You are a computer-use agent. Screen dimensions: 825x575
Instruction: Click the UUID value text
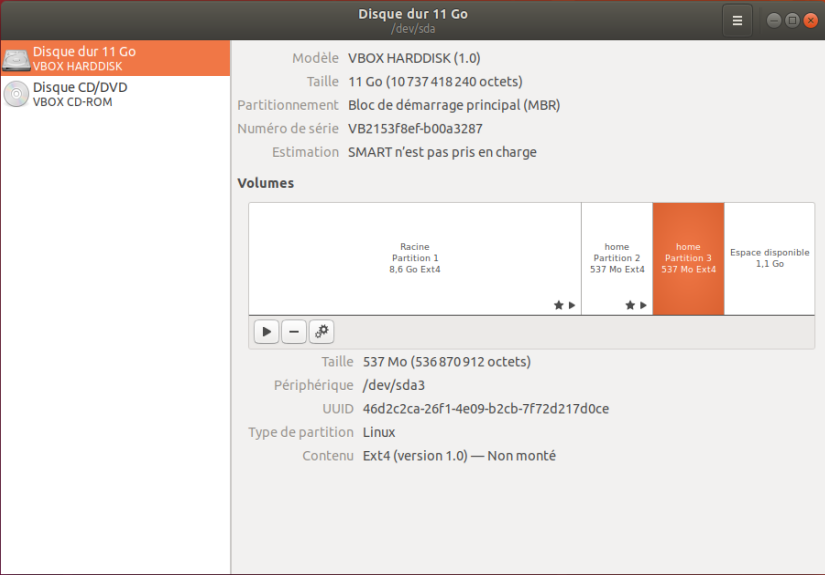pos(485,408)
